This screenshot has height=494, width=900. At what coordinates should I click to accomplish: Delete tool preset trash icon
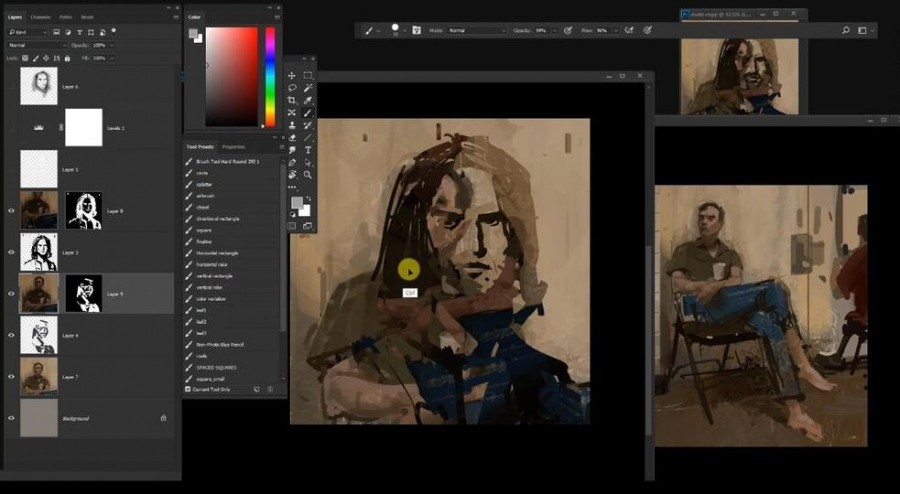point(270,389)
